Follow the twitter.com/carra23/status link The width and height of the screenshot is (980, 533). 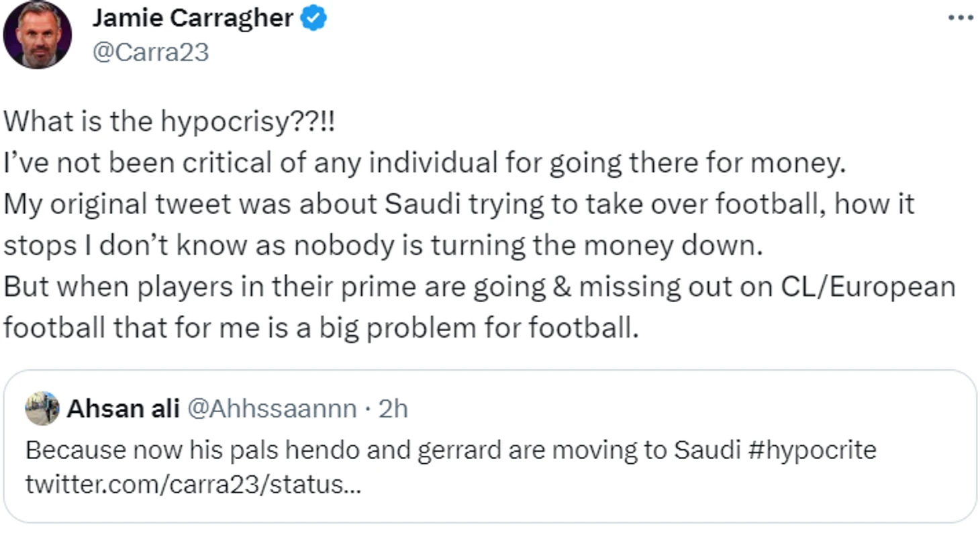coord(193,484)
